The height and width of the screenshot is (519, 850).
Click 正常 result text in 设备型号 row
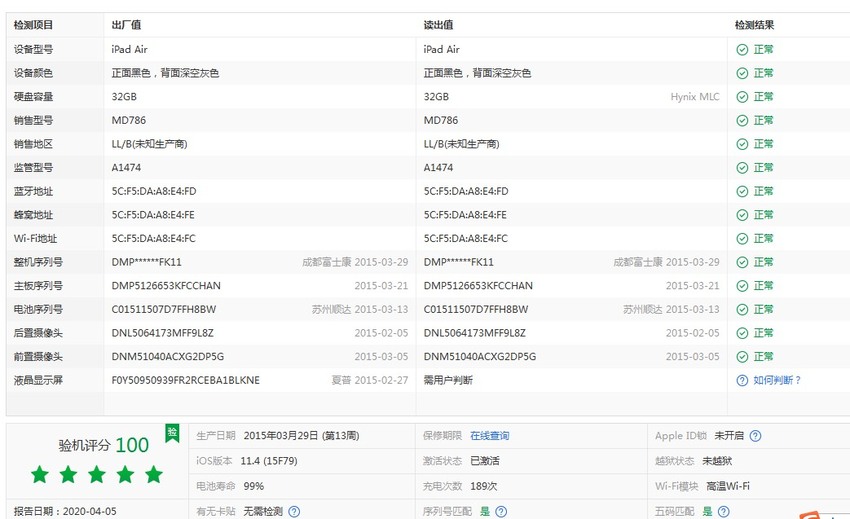pos(763,49)
